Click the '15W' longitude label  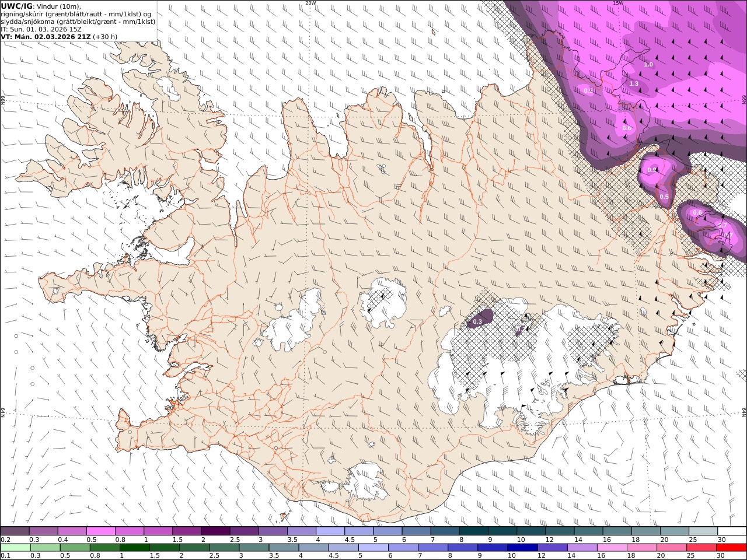(x=618, y=3)
